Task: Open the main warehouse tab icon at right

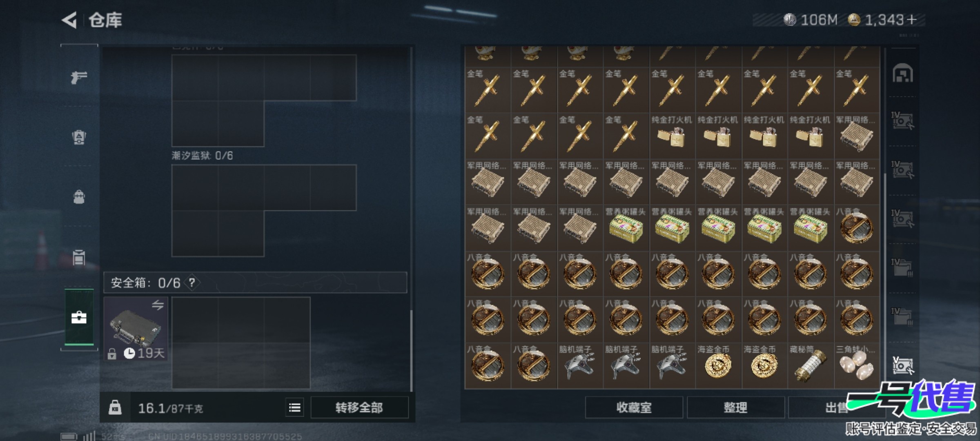Action: coord(902,73)
